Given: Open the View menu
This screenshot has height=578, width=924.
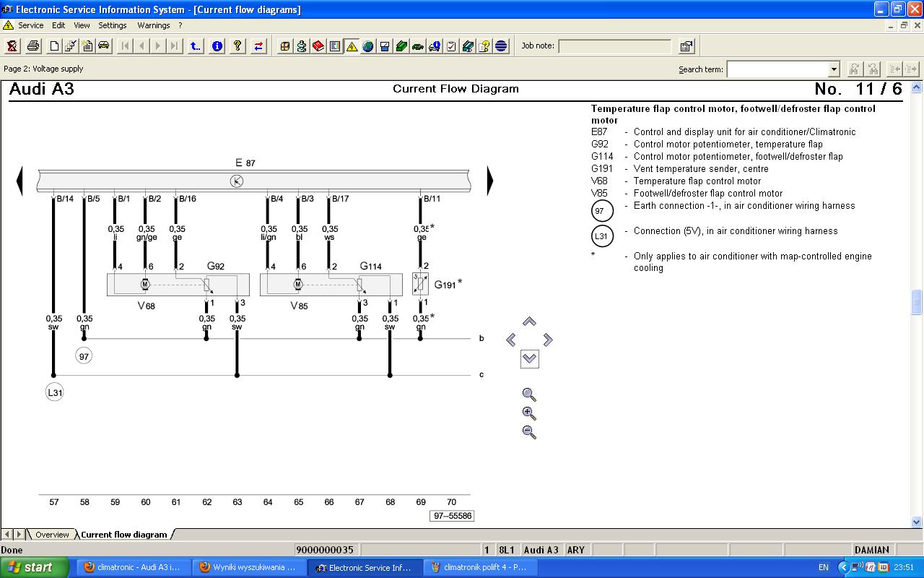Looking at the screenshot, I should [x=82, y=25].
